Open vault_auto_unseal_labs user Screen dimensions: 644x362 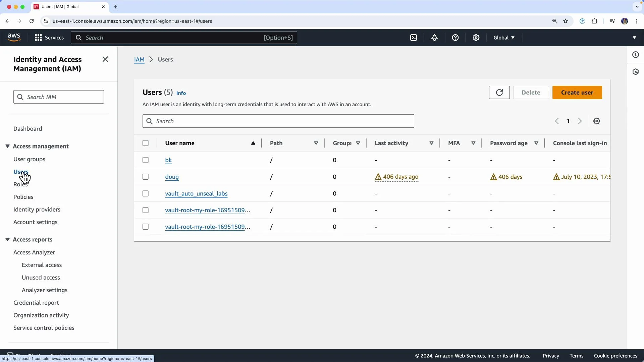tap(196, 194)
